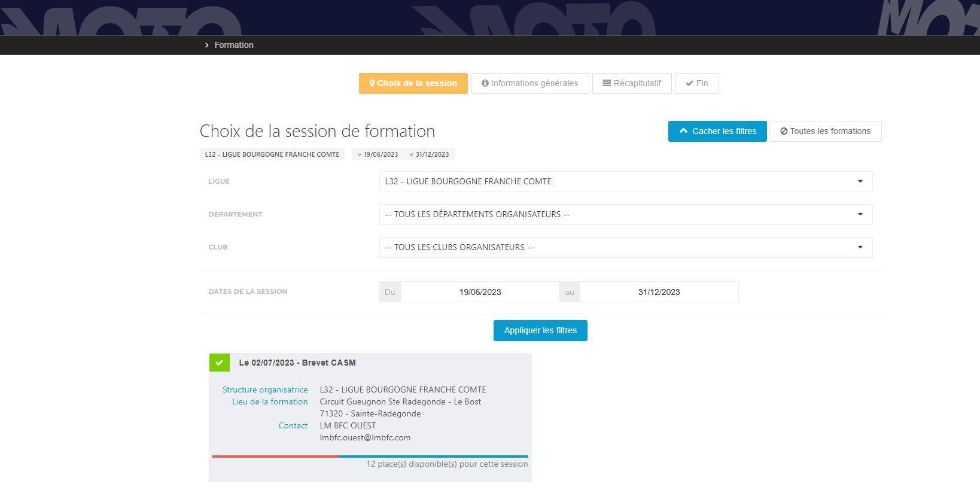Click the checkmark icon on Fin step

pyautogui.click(x=689, y=84)
